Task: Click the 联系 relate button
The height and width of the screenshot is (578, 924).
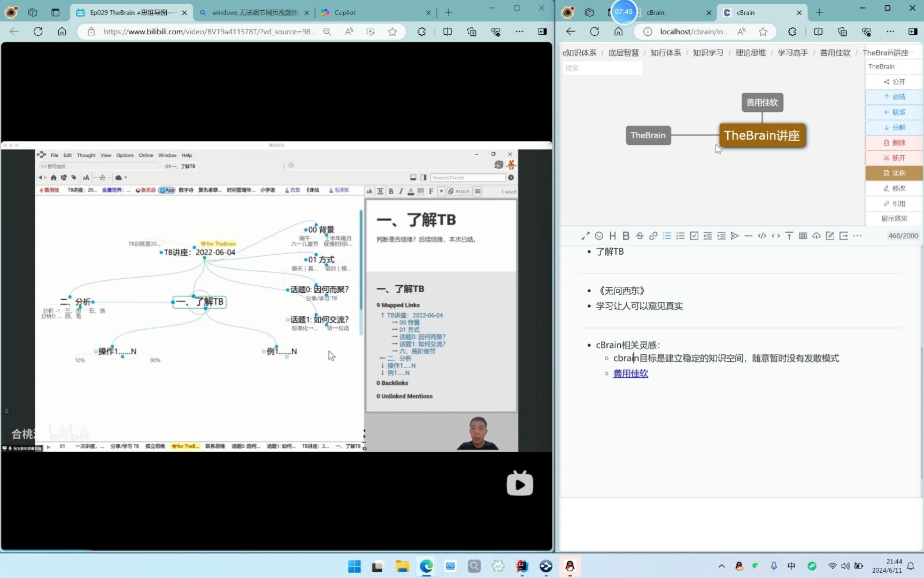Action: pyautogui.click(x=894, y=112)
